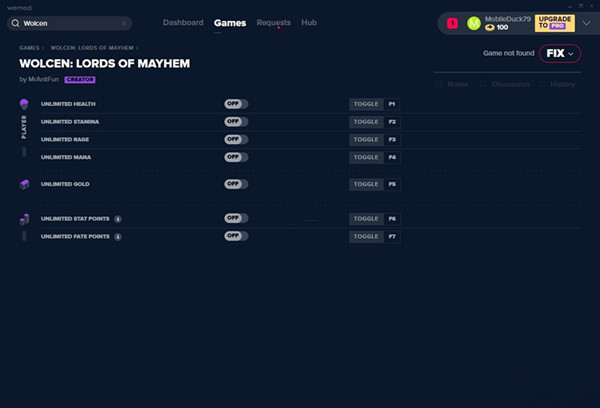600x408 pixels.
Task: Click the stat points category icon
Action: (24, 219)
